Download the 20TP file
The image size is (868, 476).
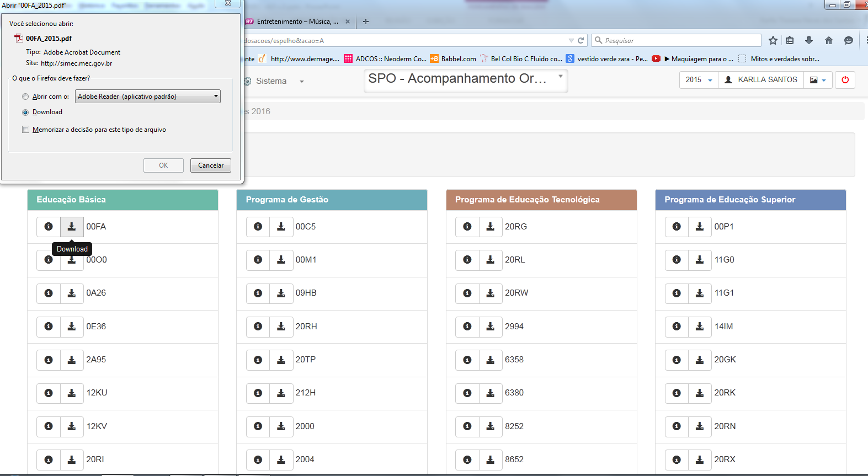pos(281,360)
